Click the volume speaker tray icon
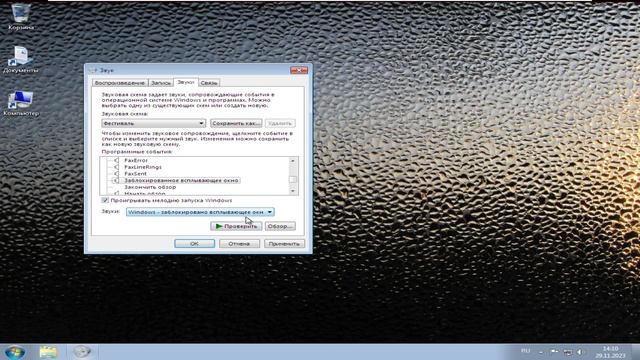 [x=579, y=352]
